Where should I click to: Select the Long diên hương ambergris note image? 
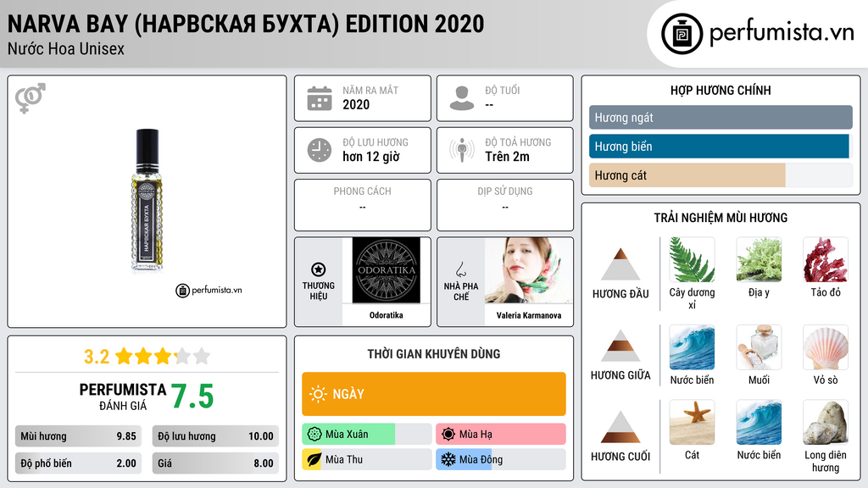pyautogui.click(x=826, y=422)
